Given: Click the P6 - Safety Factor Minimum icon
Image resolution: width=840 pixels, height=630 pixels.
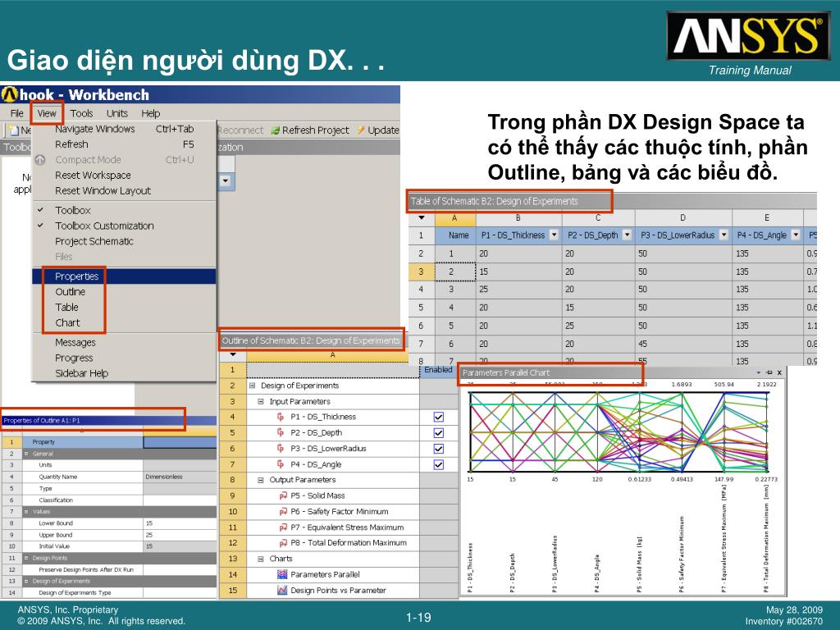Looking at the screenshot, I should [x=283, y=512].
